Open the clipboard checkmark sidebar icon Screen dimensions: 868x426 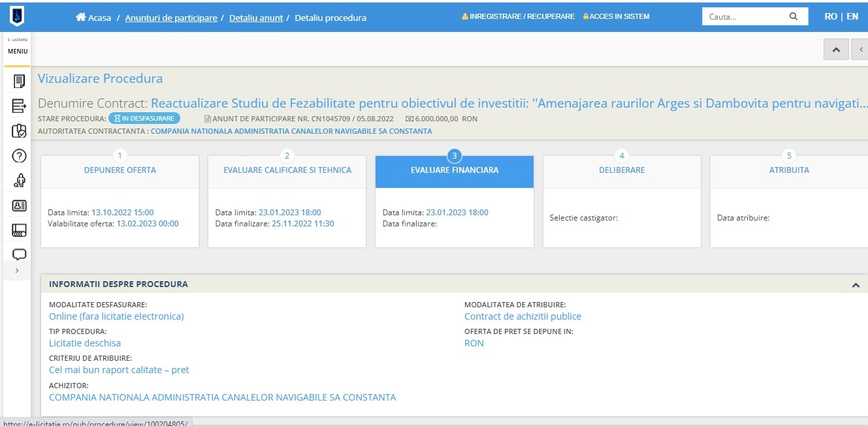[x=19, y=130]
